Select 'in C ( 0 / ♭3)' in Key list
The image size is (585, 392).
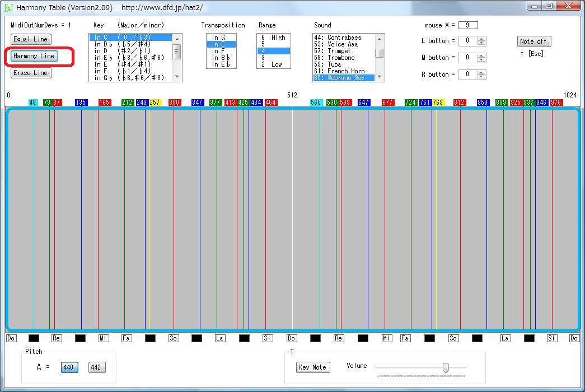[131, 38]
